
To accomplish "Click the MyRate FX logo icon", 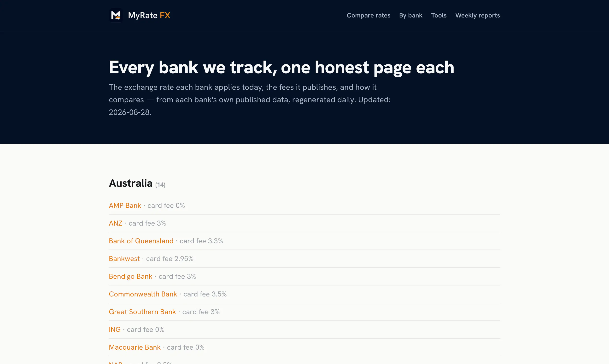I will 116,15.
